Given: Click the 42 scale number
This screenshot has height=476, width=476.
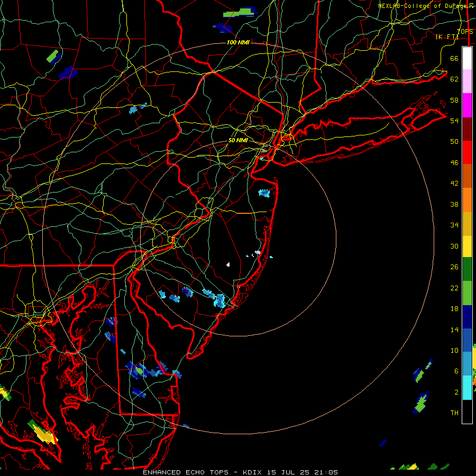Looking at the screenshot, I should [454, 184].
